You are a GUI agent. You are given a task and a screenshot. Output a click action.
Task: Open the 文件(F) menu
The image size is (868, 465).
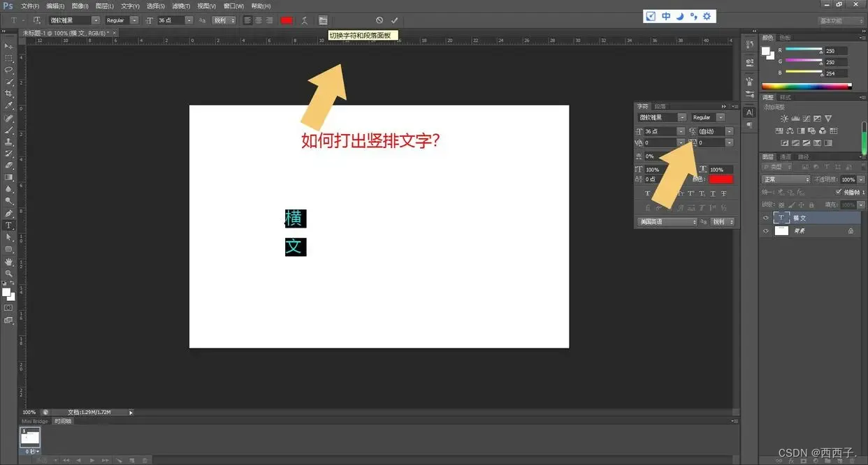tap(30, 6)
